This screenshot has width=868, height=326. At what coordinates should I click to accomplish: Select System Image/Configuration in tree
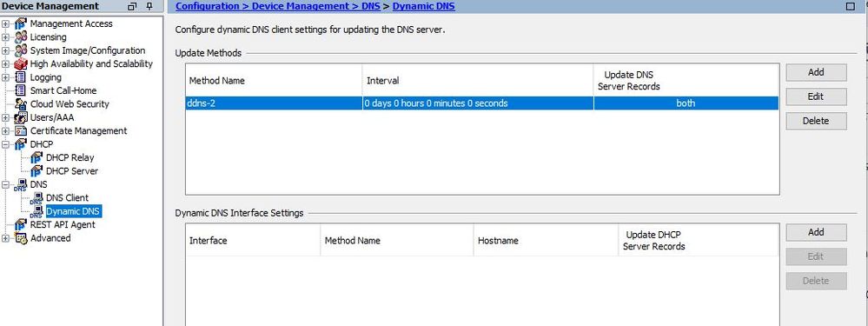coord(88,50)
